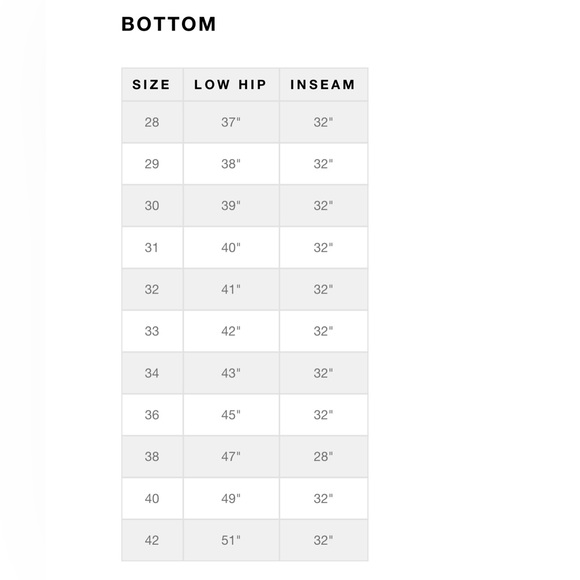Image resolution: width=580 pixels, height=580 pixels.
Task: Select the LOW HIP column header
Action: tap(230, 85)
